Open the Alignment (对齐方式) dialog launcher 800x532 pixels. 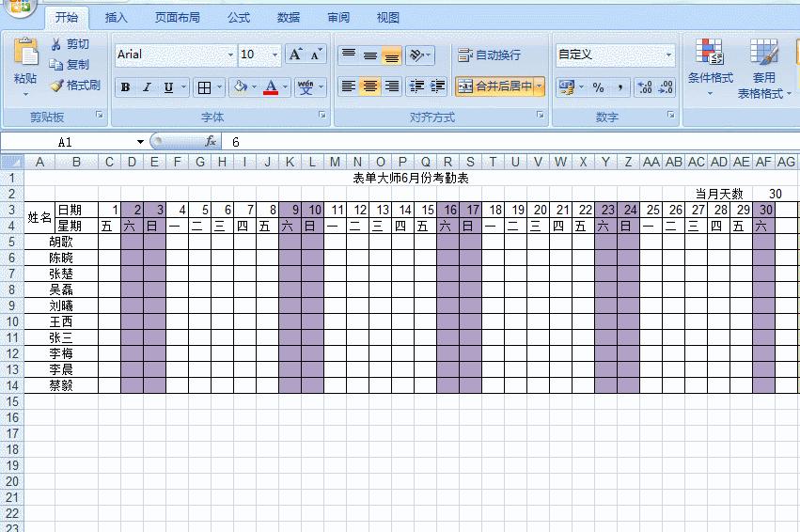[541, 116]
